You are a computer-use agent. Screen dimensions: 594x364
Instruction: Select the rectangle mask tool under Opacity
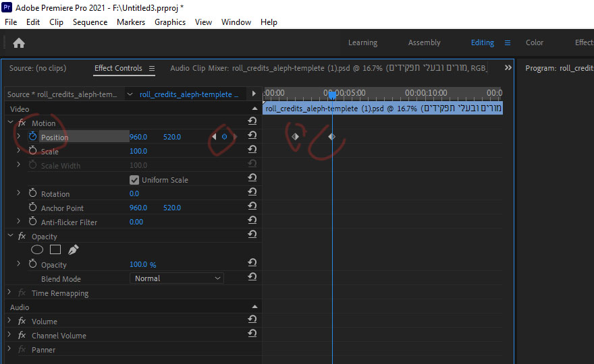pyautogui.click(x=55, y=250)
